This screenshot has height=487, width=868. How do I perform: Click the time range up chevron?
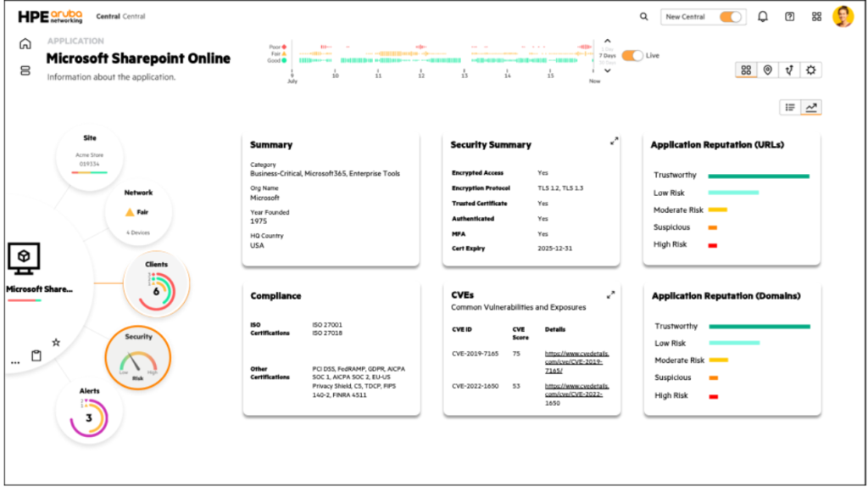[x=607, y=41]
